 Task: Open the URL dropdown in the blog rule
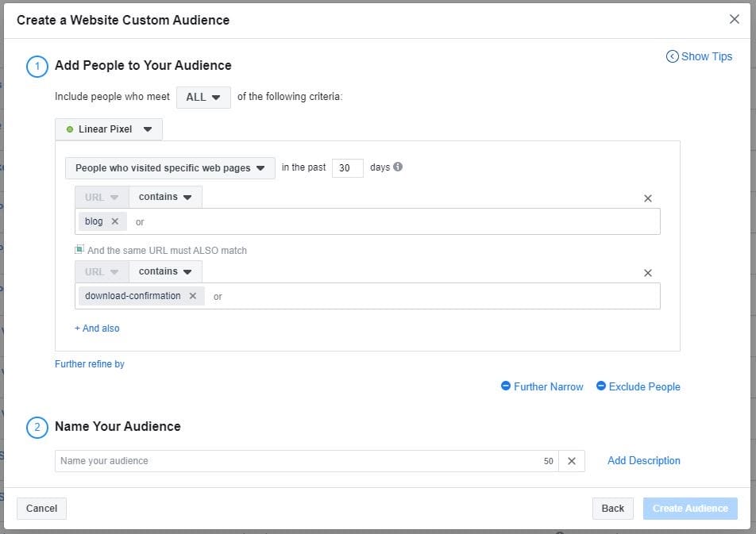102,197
